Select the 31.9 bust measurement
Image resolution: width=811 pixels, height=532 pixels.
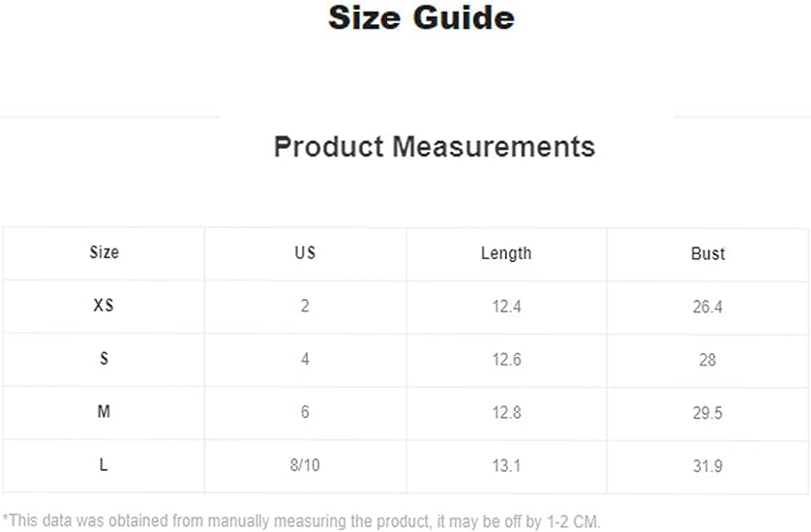(x=707, y=466)
